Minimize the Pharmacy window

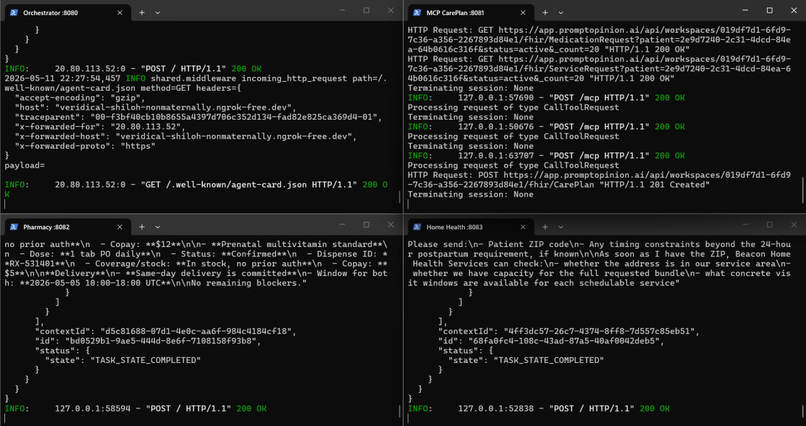(343, 225)
